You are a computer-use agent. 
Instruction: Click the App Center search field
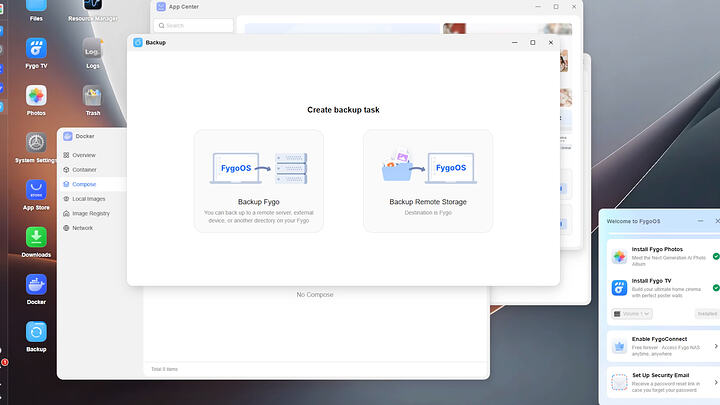[x=193, y=26]
